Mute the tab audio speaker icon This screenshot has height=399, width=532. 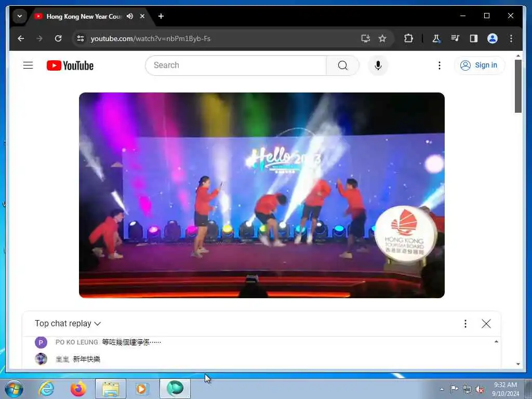[x=129, y=16]
